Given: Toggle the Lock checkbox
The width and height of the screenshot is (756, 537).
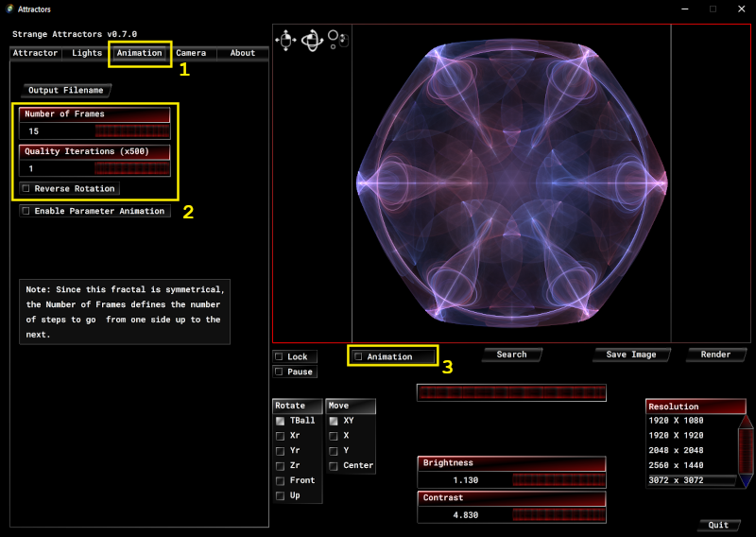Looking at the screenshot, I should (x=279, y=356).
